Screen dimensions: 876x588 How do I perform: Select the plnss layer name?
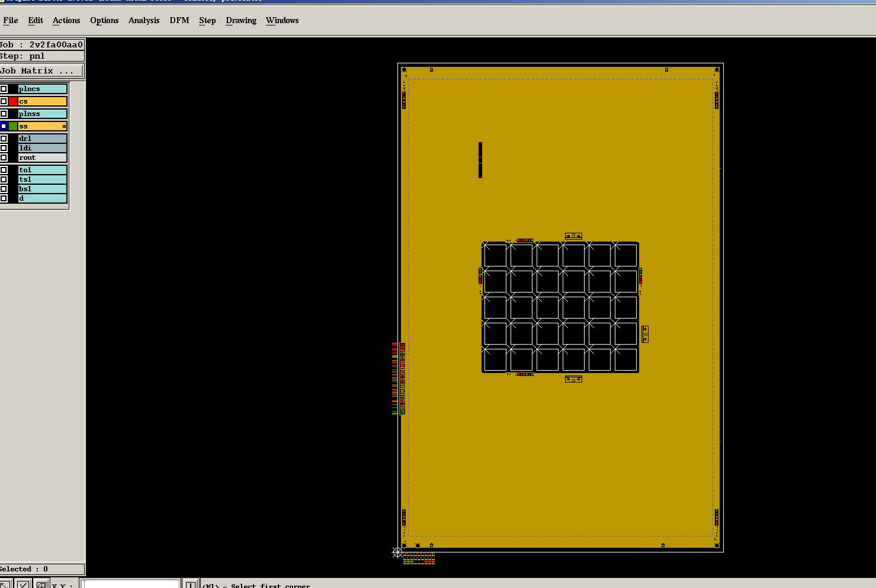pyautogui.click(x=43, y=114)
